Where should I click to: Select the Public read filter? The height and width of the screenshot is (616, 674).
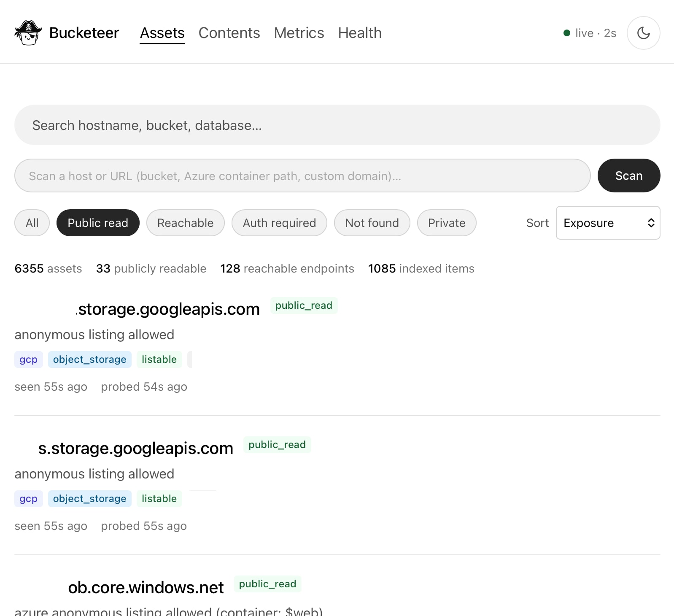[x=98, y=223]
